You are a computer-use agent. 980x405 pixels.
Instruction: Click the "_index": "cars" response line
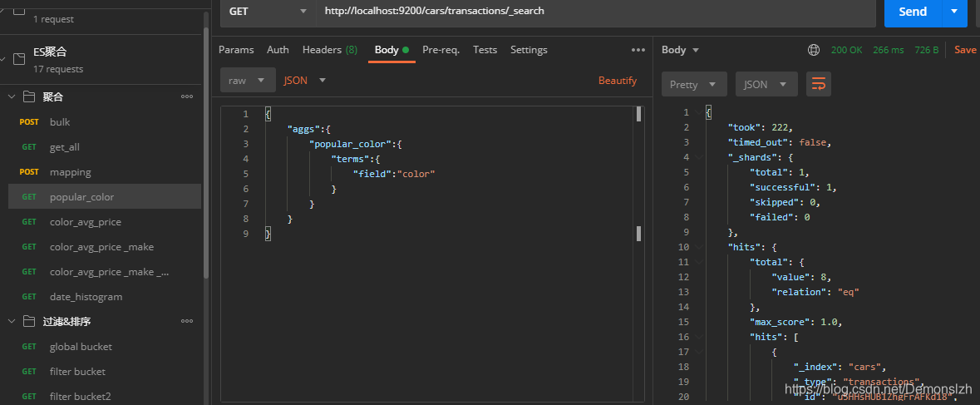click(x=840, y=367)
